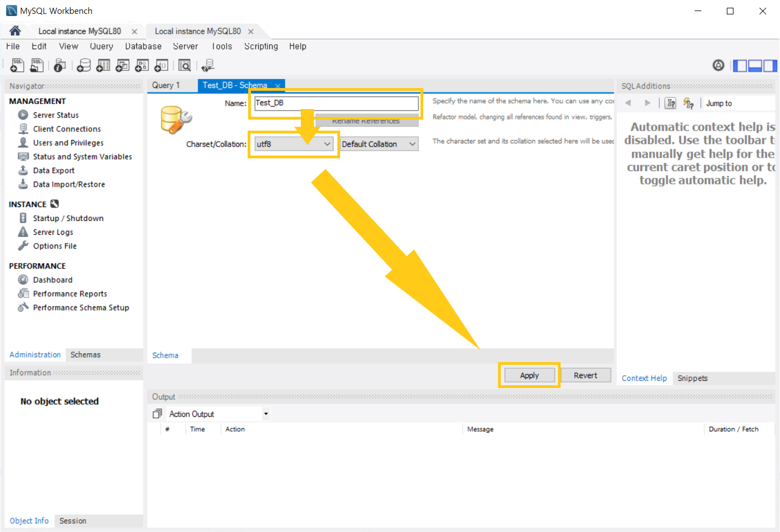Go to the Workbench home screen icon
The width and height of the screenshot is (780, 532).
pyautogui.click(x=15, y=30)
